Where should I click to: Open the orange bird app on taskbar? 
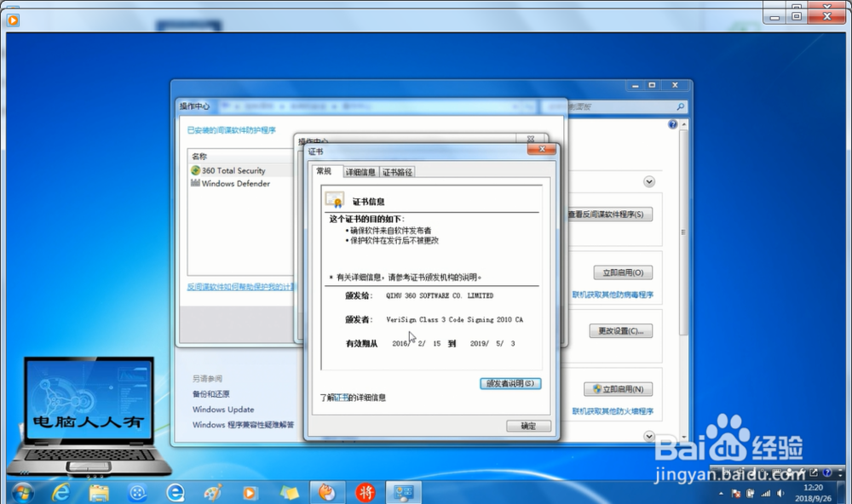tap(327, 493)
